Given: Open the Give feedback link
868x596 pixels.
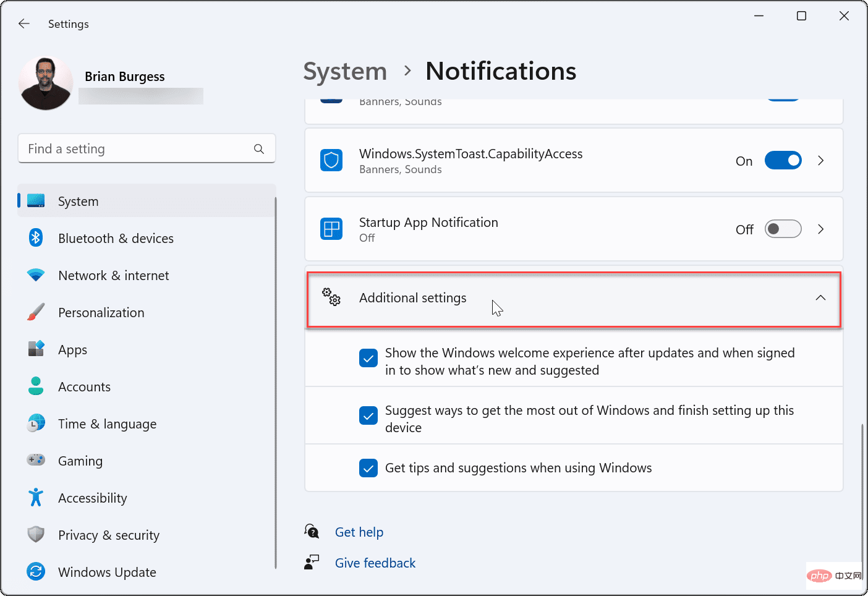Looking at the screenshot, I should pos(375,563).
